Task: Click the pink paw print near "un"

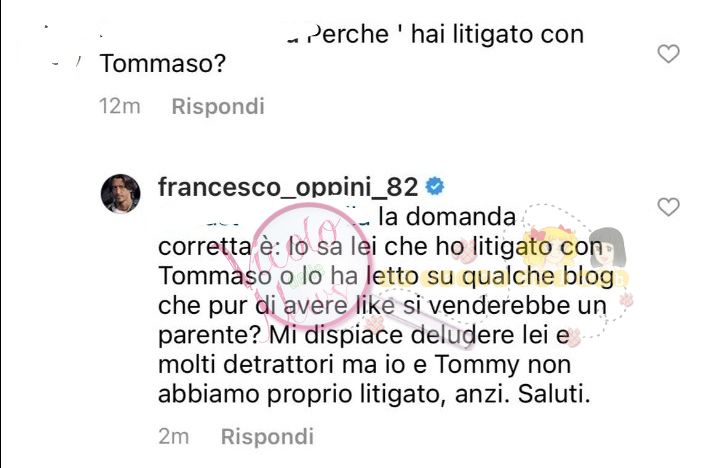Action: (626, 300)
